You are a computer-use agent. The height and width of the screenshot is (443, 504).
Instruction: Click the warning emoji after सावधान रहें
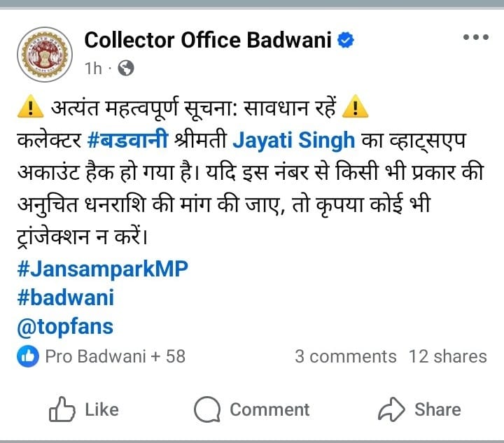point(355,106)
